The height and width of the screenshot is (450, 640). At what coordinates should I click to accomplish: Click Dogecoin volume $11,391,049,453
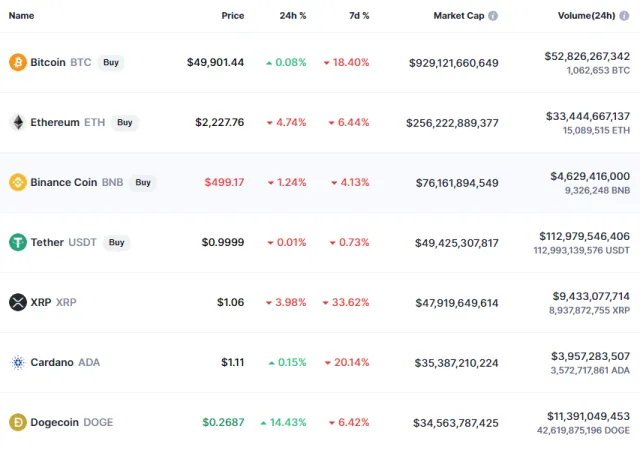click(x=589, y=417)
